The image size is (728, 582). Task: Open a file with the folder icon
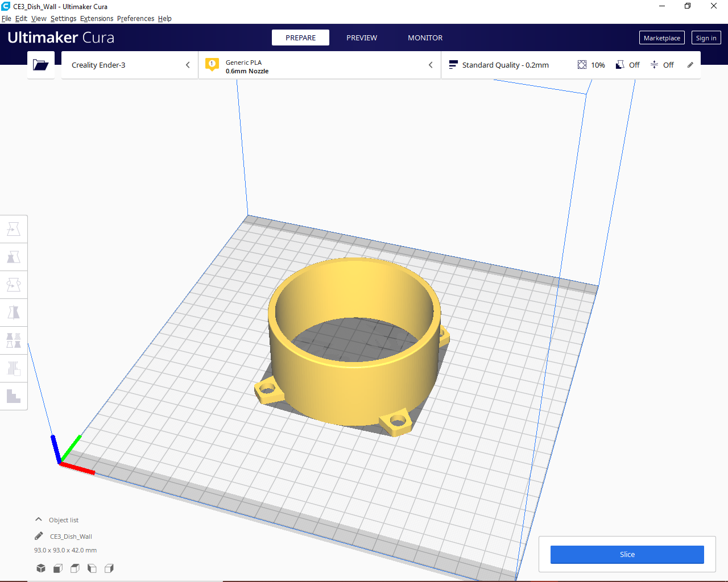(x=41, y=65)
